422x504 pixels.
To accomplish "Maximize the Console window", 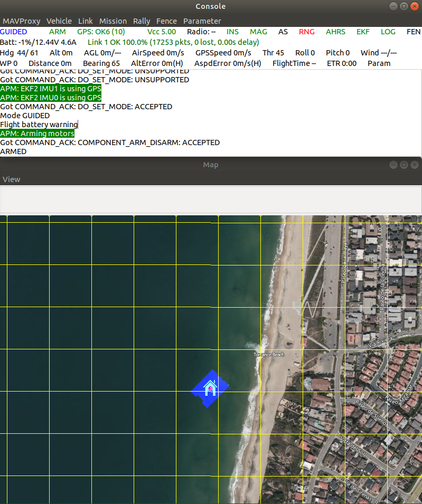I will point(404,6).
